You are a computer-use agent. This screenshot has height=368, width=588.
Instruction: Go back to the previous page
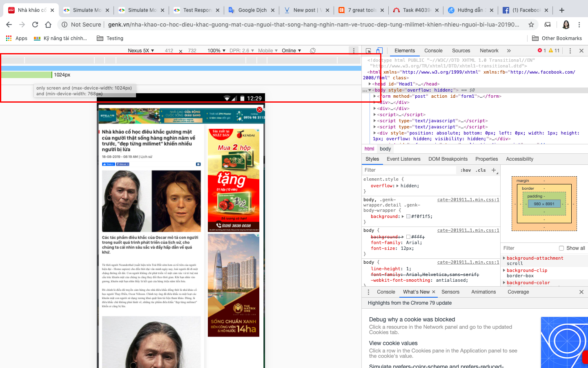(9, 25)
